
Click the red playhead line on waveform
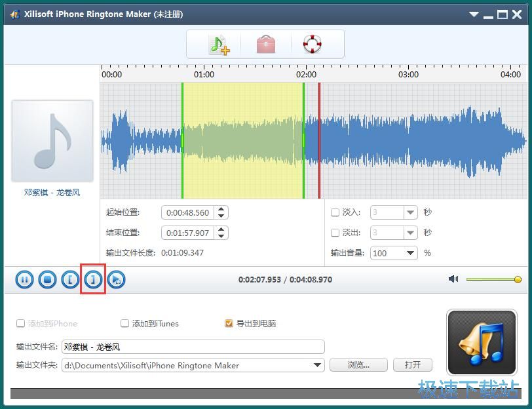319,140
